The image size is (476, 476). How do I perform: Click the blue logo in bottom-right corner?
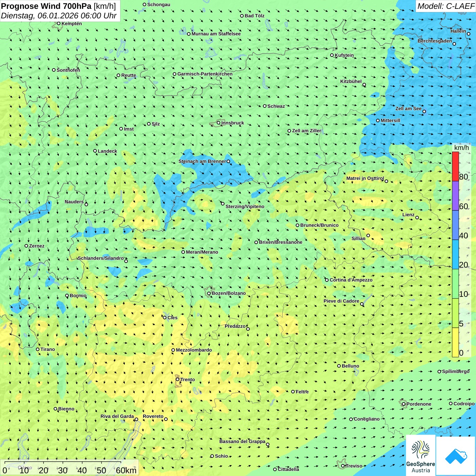click(456, 456)
